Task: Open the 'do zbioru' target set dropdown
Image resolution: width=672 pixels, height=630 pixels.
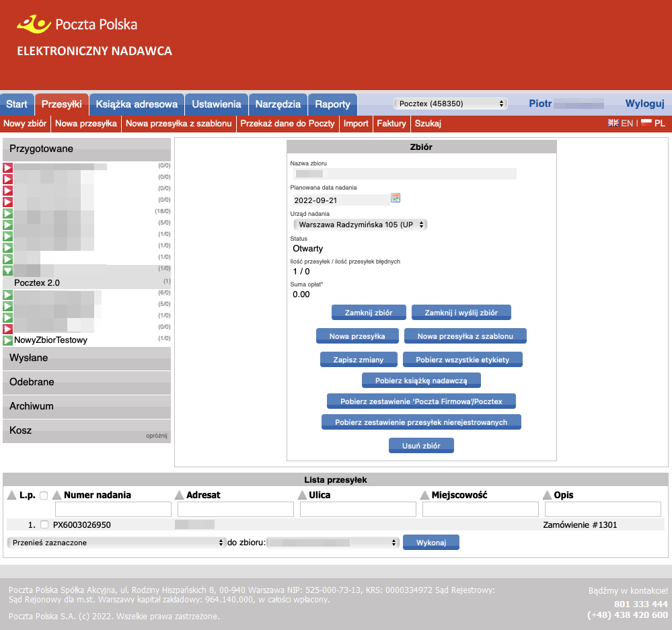Action: (x=333, y=543)
